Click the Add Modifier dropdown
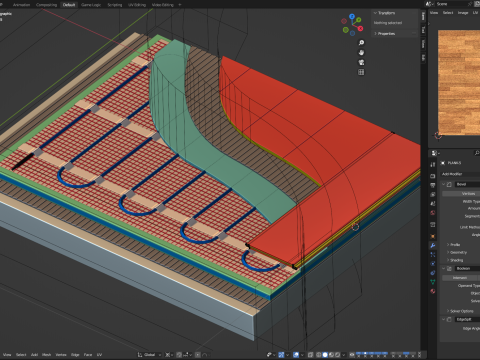This screenshot has width=480, height=360. 461,174
